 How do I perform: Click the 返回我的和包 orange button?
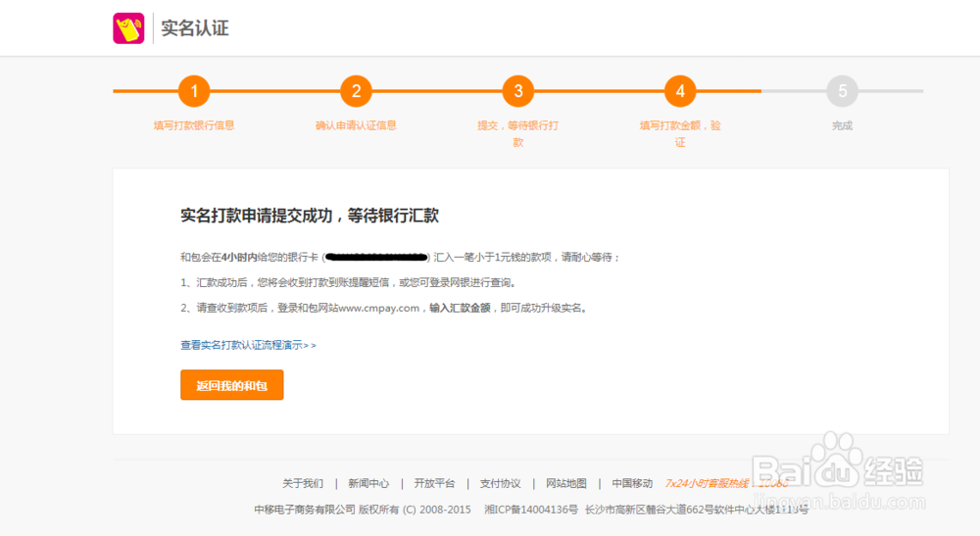click(232, 385)
